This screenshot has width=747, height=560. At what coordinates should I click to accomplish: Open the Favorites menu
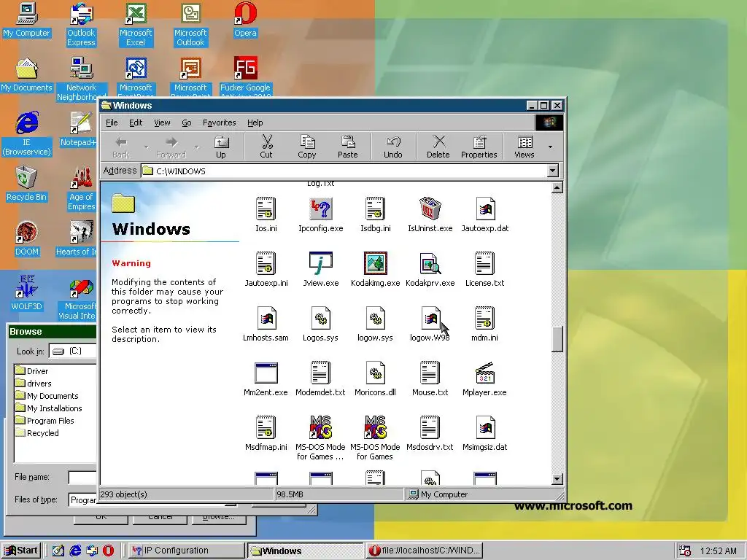(219, 122)
